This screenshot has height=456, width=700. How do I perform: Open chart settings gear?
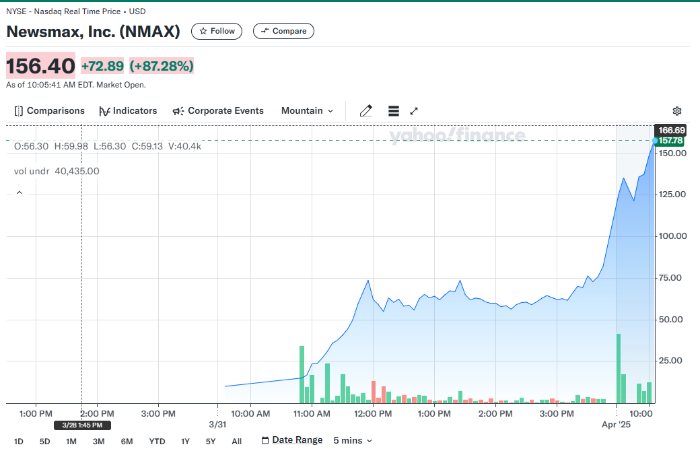tap(677, 111)
